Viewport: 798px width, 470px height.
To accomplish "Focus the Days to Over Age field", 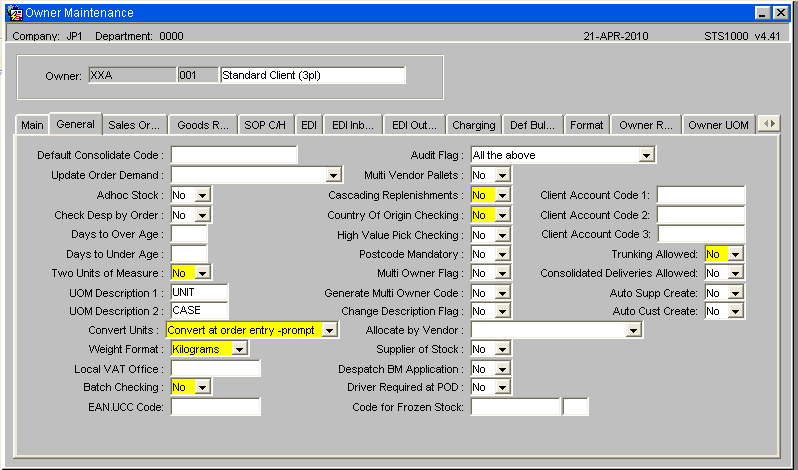I will (189, 234).
